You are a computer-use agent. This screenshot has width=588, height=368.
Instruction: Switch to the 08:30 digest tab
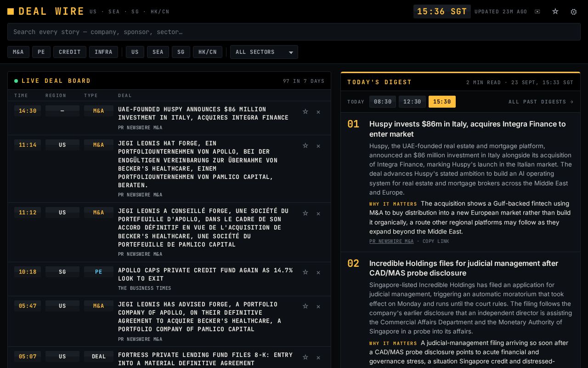click(383, 102)
